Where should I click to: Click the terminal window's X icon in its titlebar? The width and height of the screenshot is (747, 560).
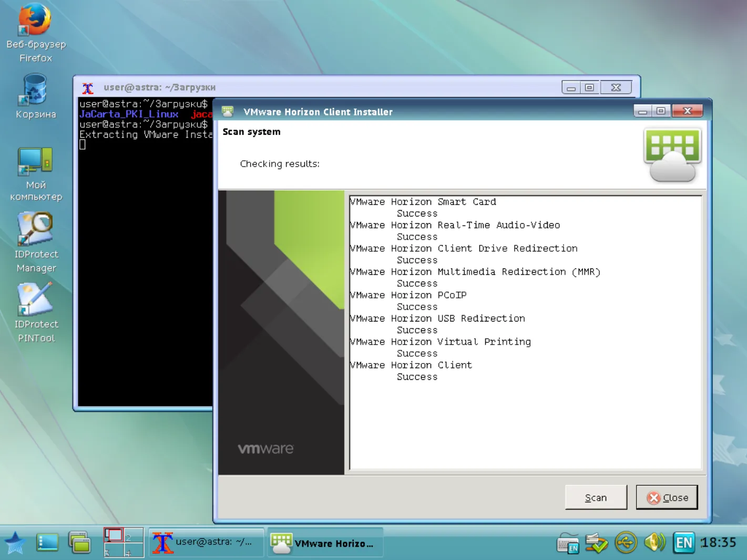88,88
